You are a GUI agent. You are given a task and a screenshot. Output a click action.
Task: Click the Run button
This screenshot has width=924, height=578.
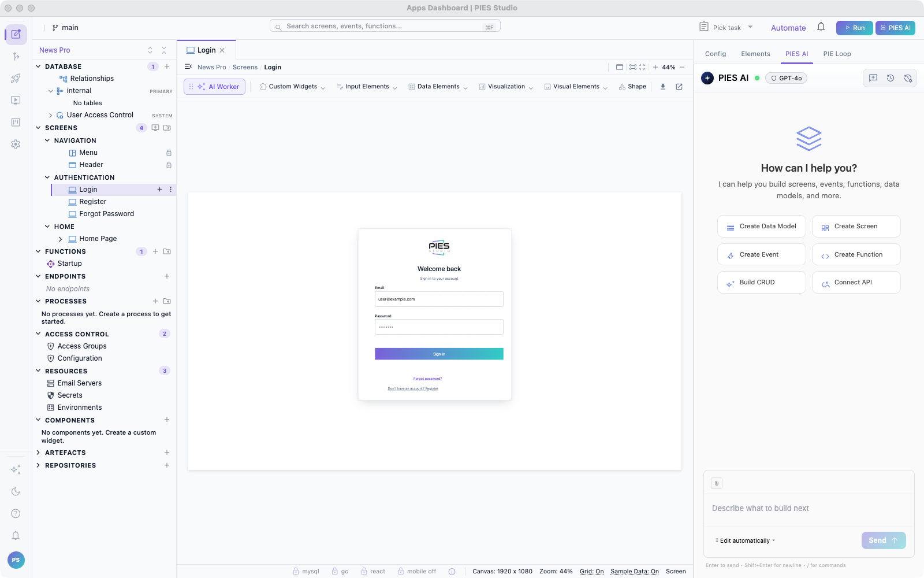pos(855,28)
